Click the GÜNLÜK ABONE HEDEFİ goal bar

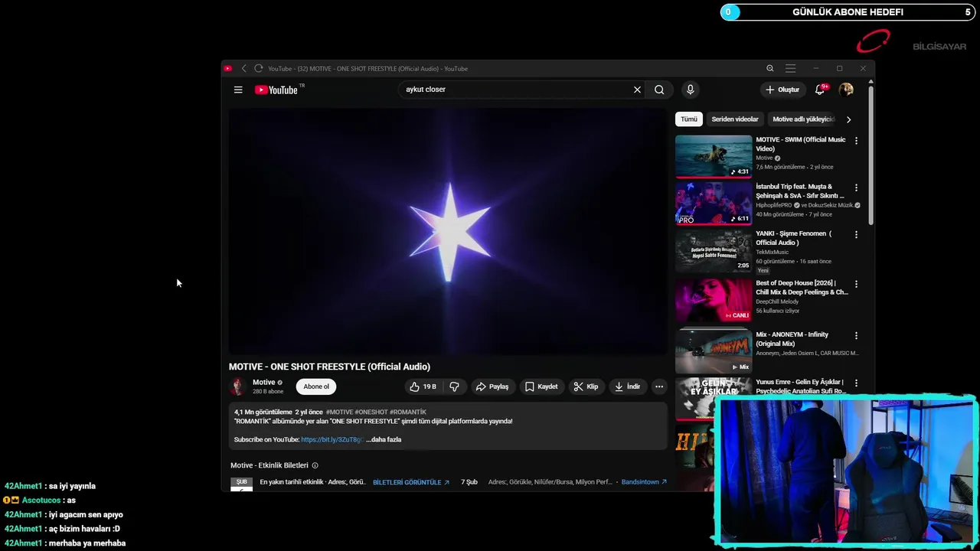(848, 12)
